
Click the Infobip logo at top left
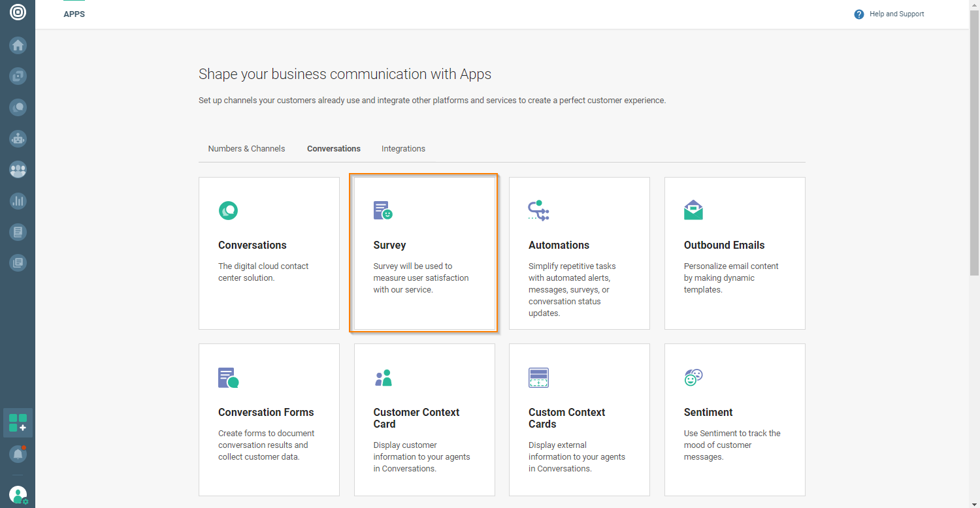18,12
